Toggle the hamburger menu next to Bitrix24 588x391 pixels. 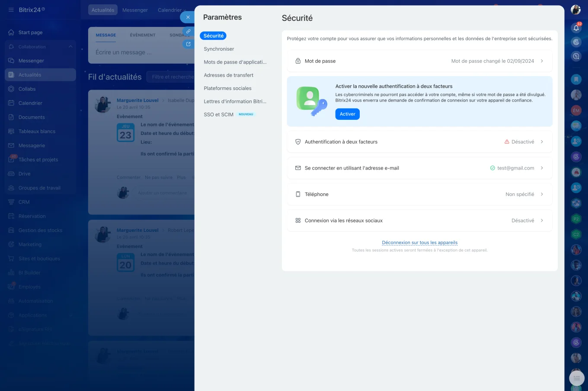(x=11, y=10)
